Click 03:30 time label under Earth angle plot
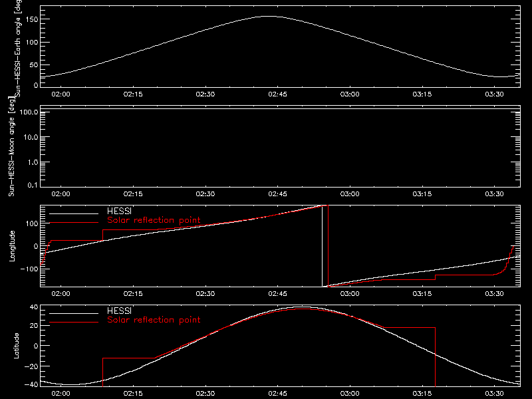Image resolution: width=532 pixels, height=399 pixels. tap(494, 94)
